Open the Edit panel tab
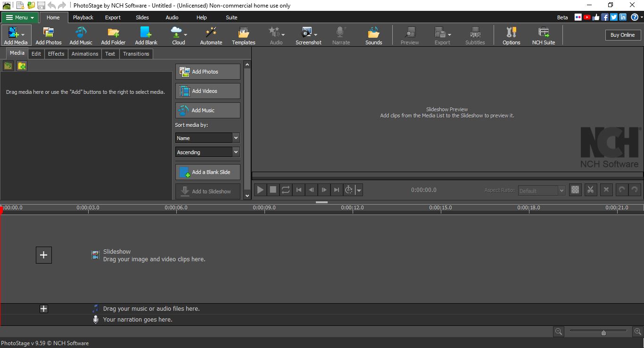 (36, 54)
